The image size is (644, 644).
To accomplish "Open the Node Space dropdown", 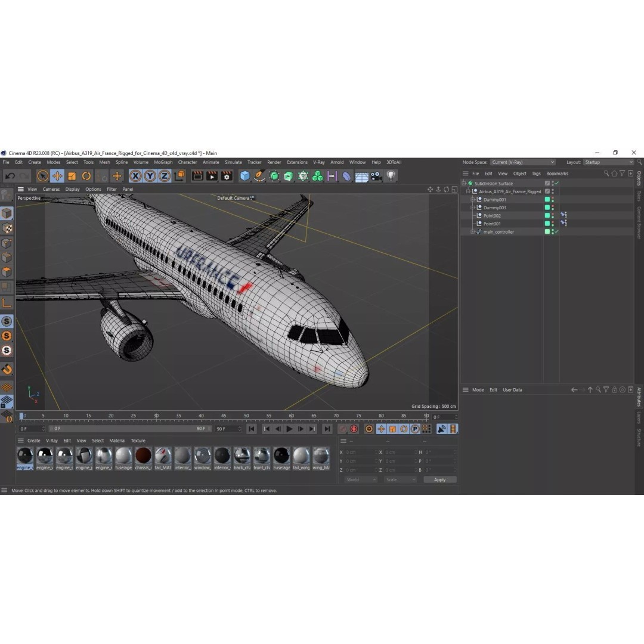I will click(x=523, y=162).
